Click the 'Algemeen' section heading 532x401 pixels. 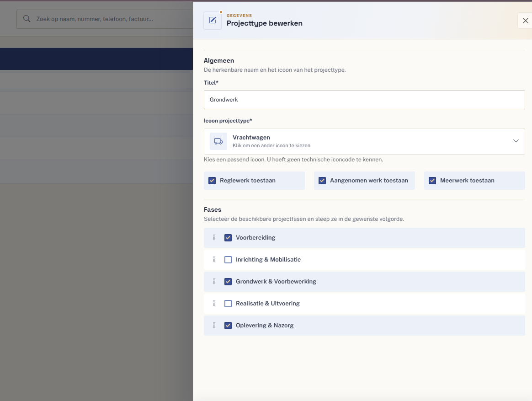point(219,60)
